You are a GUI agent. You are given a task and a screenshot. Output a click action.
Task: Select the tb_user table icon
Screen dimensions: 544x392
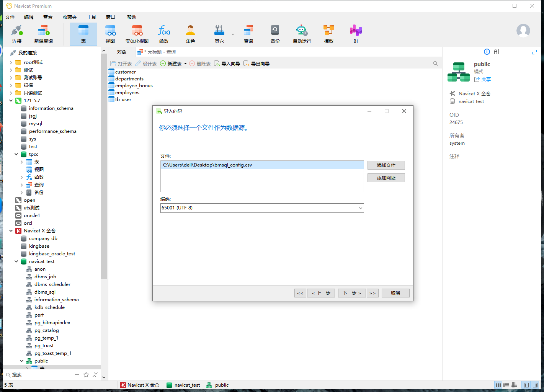(111, 100)
